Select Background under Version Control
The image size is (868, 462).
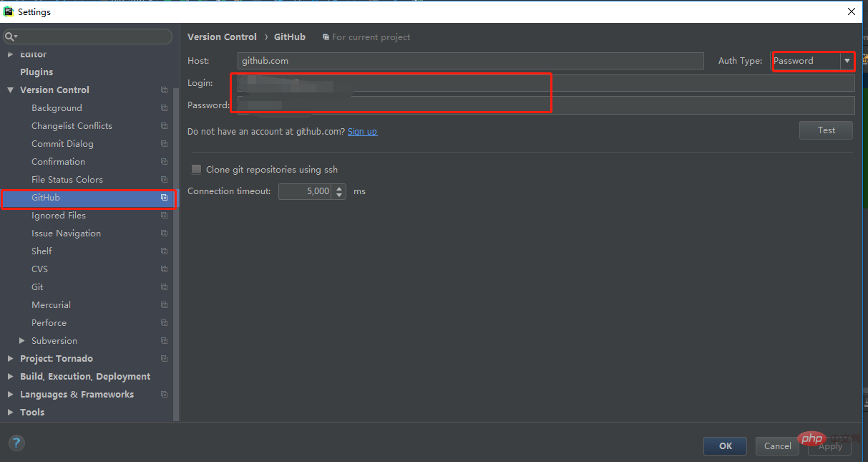click(x=57, y=108)
